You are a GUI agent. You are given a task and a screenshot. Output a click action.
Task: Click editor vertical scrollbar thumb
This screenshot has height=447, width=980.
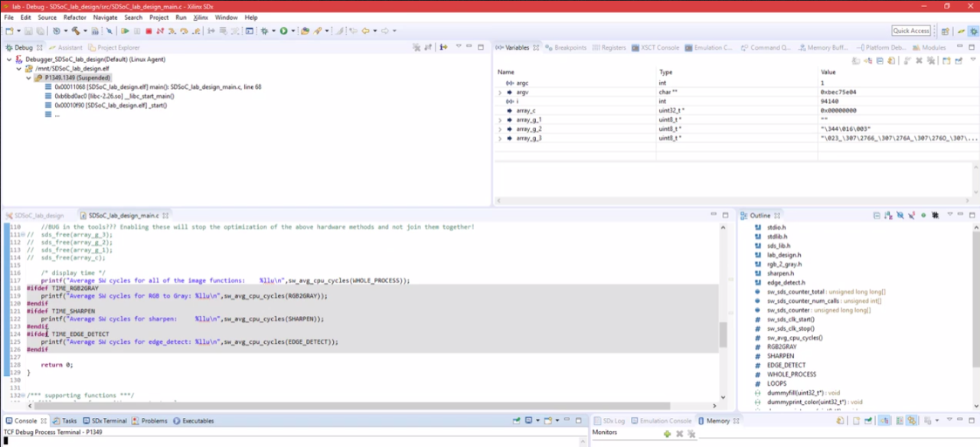(x=723, y=334)
